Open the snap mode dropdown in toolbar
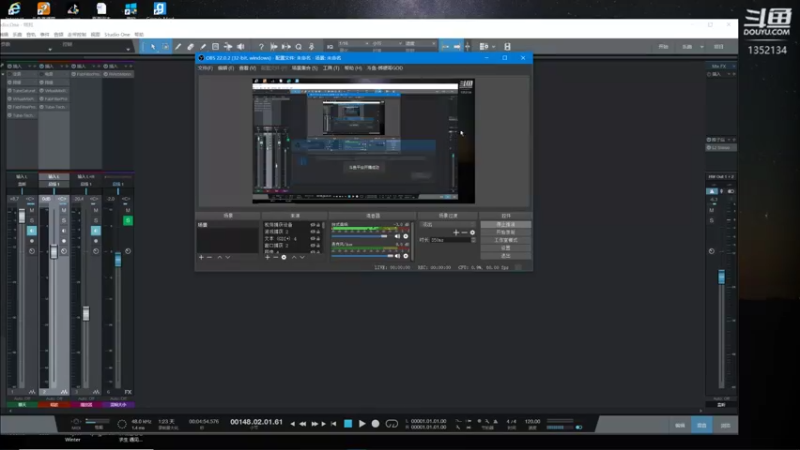The height and width of the screenshot is (450, 800). click(420, 43)
